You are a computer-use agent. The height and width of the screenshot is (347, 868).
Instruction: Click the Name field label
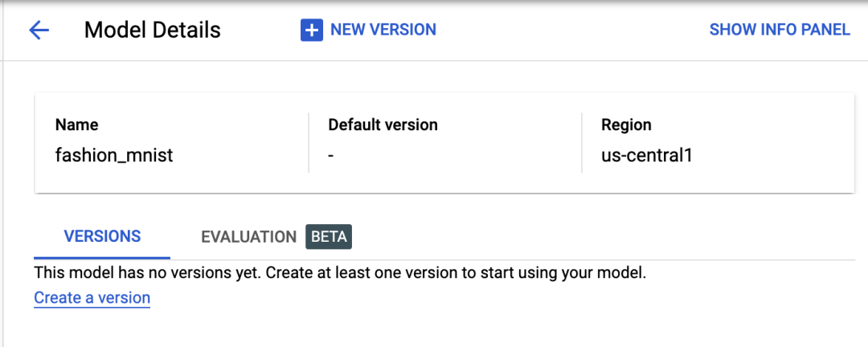tap(76, 125)
